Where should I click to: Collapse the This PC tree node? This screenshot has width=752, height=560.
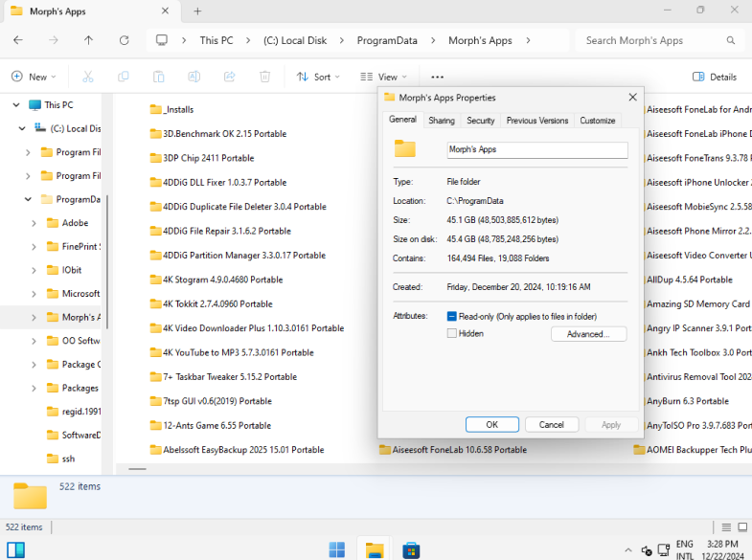pyautogui.click(x=16, y=104)
